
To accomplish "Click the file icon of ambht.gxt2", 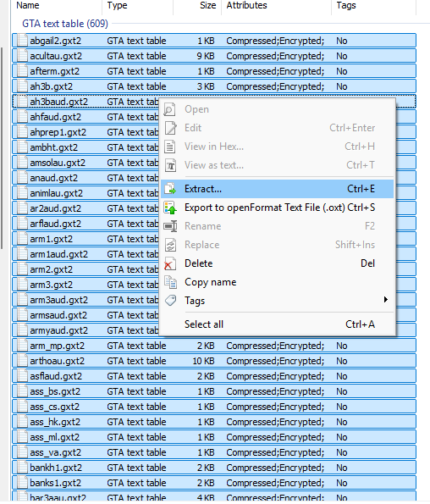I will [x=22, y=147].
